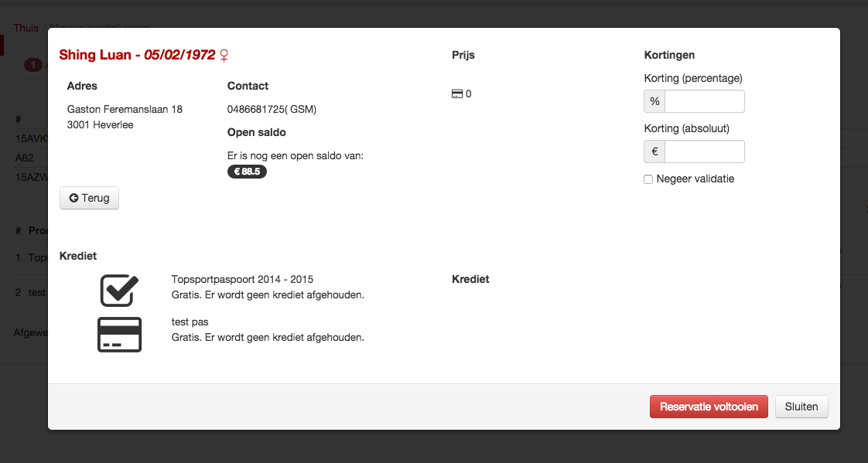Select the test pas credit entry

pos(190,322)
